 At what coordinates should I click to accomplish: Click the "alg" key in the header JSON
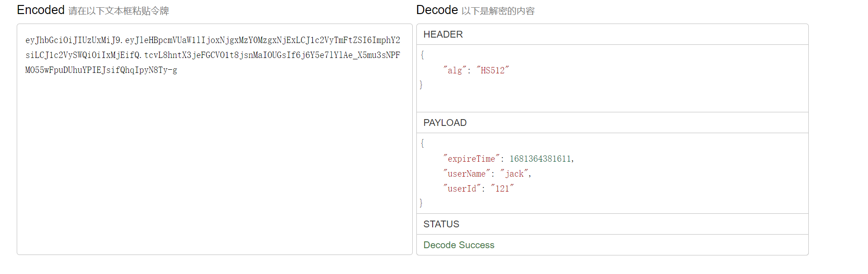point(454,70)
